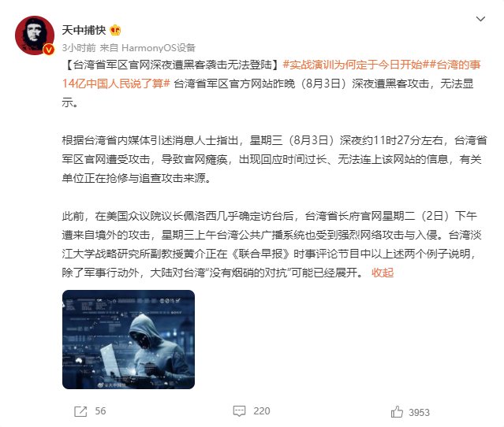Click the post headline in brackets

pyautogui.click(x=172, y=65)
